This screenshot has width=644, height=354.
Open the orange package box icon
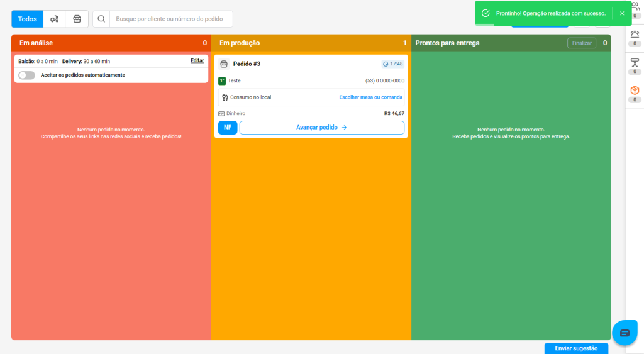pos(635,91)
